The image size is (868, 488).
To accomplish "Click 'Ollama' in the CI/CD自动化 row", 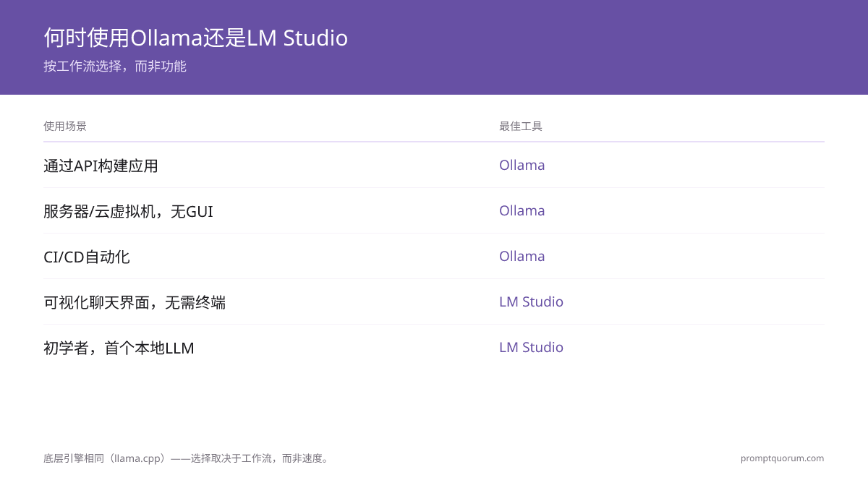I will point(522,256).
